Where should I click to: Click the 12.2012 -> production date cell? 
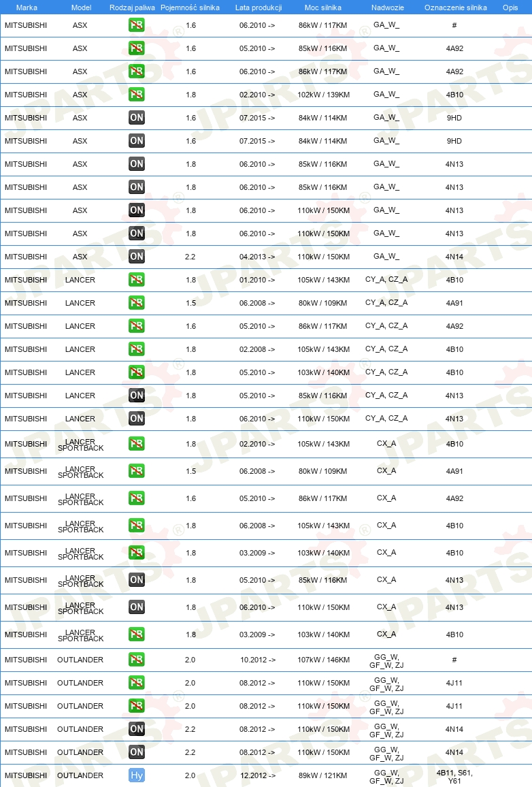(257, 775)
